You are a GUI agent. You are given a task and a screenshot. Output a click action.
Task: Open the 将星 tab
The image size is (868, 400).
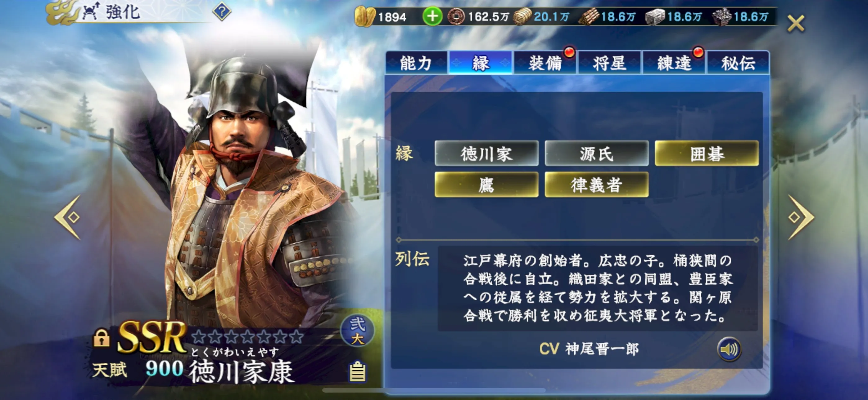609,63
